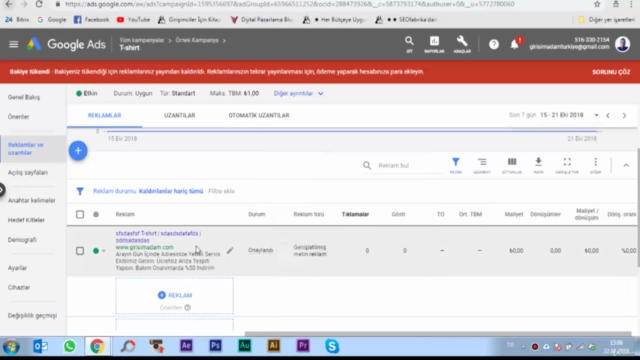This screenshot has height=360, width=640.
Task: Open Adobe Illustrator from the taskbar
Action: click(273, 346)
